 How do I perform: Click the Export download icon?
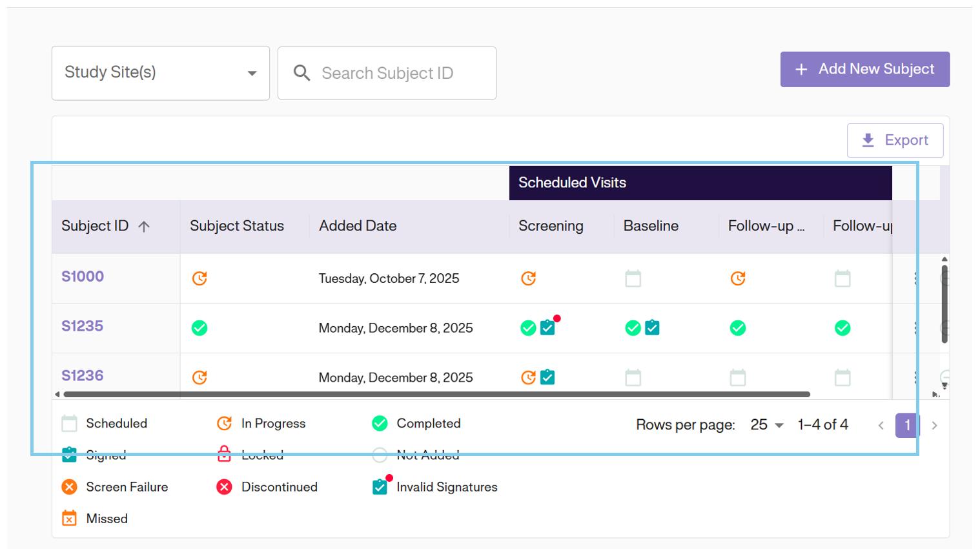(x=868, y=140)
